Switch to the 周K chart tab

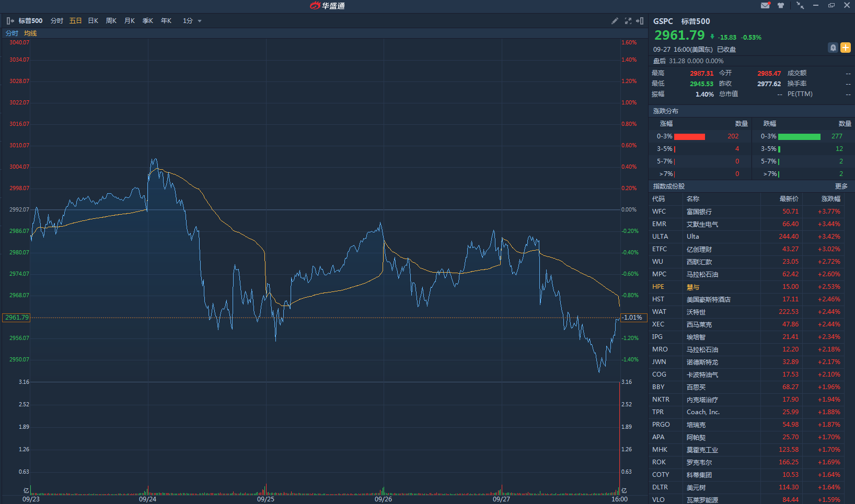[111, 21]
